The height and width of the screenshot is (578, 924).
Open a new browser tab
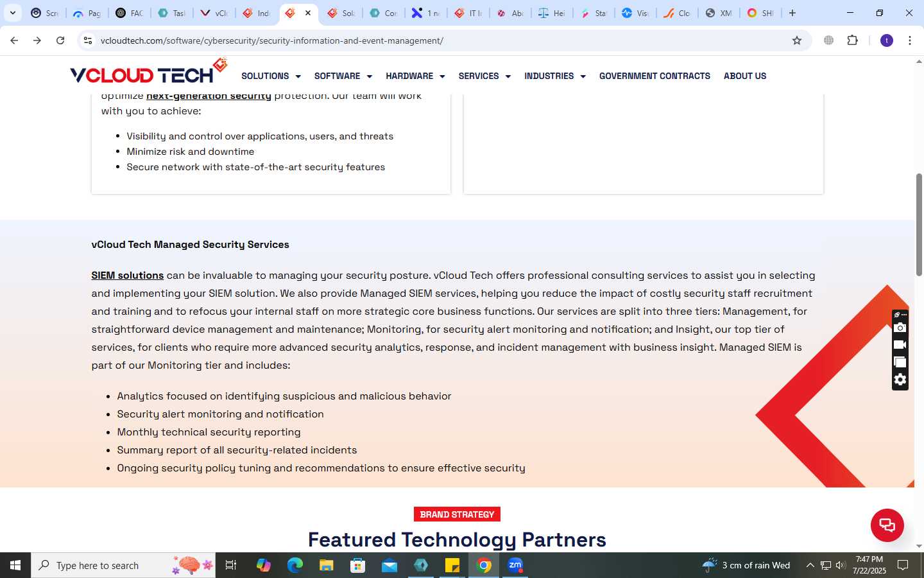point(792,13)
